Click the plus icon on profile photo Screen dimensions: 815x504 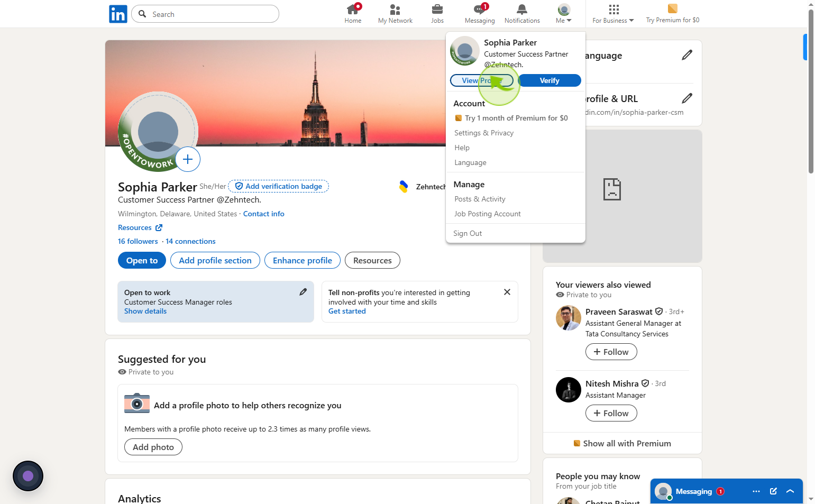[188, 159]
